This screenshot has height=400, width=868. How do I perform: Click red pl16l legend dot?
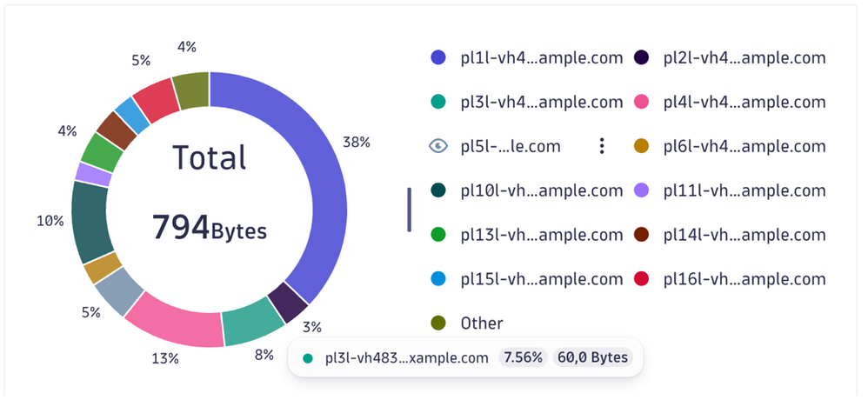(644, 279)
